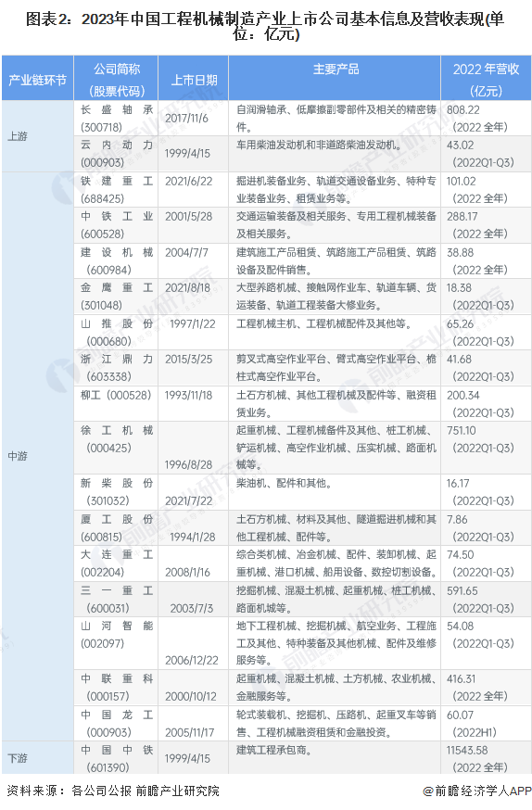
Task: Click 徐工机械 (000425) company cell
Action: pos(116,448)
